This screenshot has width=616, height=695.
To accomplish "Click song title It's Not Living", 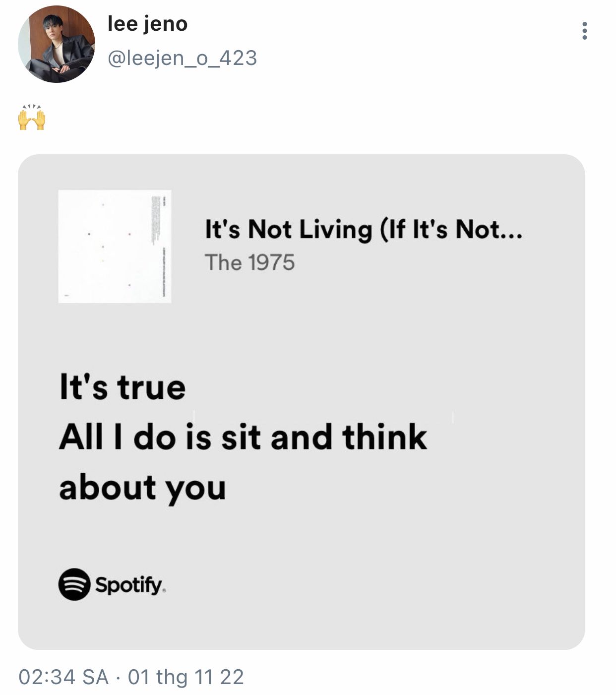I will pos(347,230).
